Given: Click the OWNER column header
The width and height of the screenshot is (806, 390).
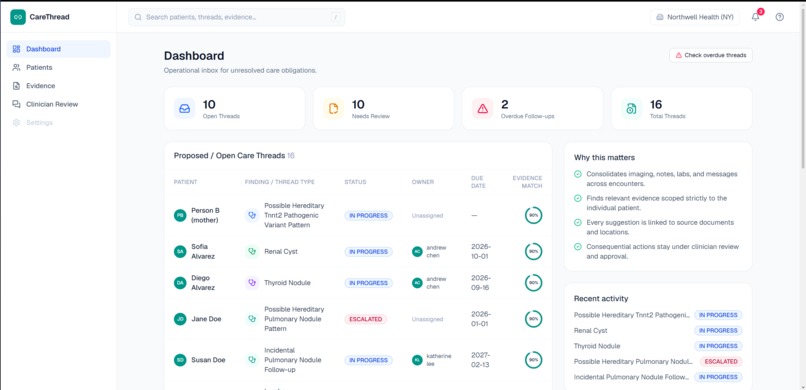Looking at the screenshot, I should [x=423, y=182].
